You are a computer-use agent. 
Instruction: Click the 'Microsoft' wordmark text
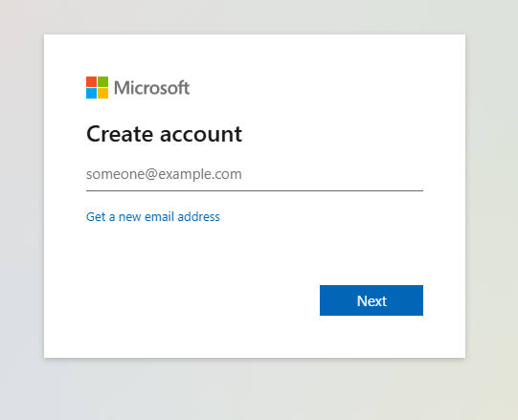click(x=151, y=88)
